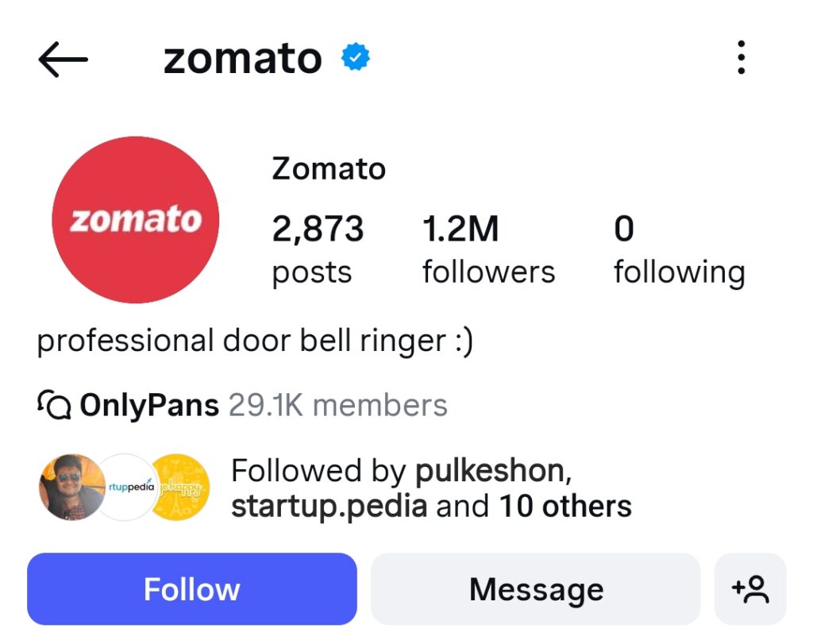813x644 pixels.
Task: Tap the OnlyPans channel chat icon
Action: pyautogui.click(x=54, y=404)
